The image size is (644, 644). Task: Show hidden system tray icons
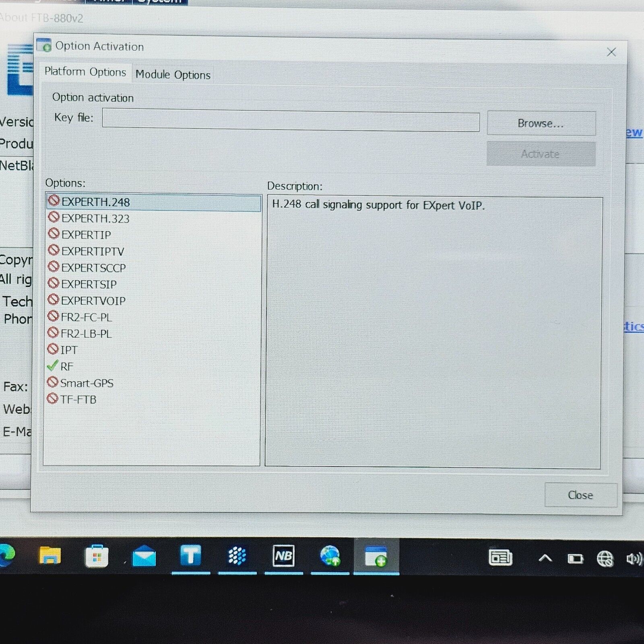pos(545,558)
